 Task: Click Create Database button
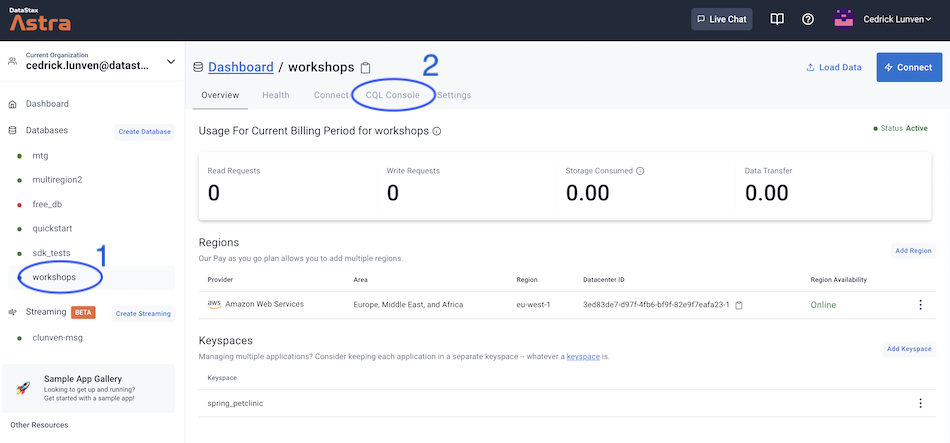pos(145,132)
